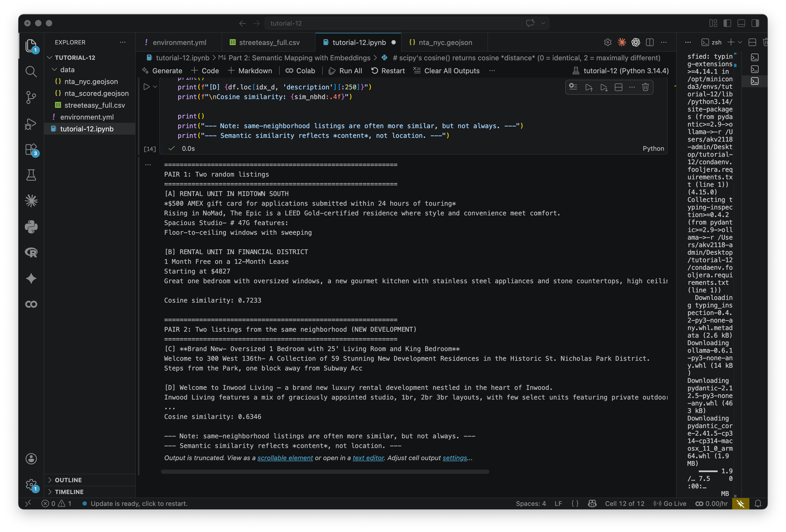
Task: Click Run All button
Action: click(345, 71)
